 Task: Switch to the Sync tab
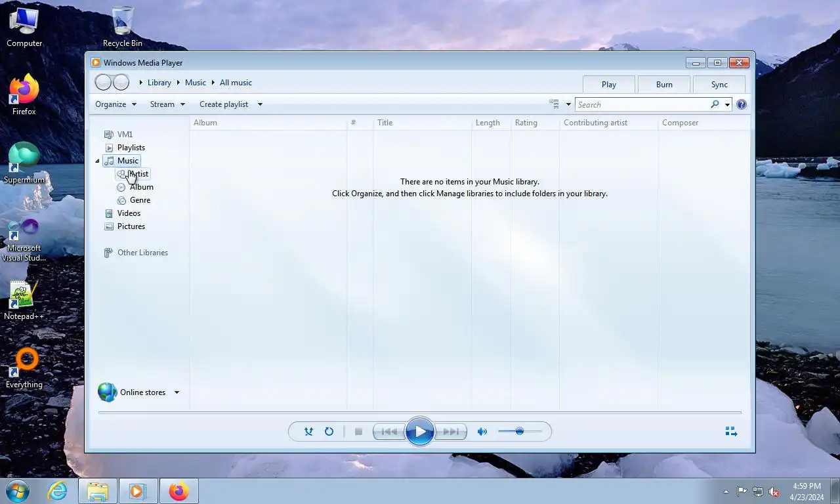719,84
